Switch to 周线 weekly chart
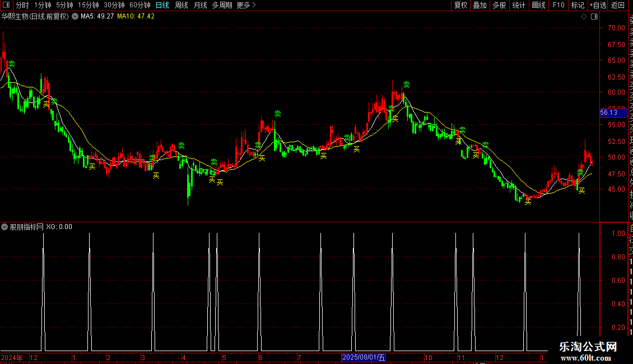The width and height of the screenshot is (633, 364). (181, 5)
